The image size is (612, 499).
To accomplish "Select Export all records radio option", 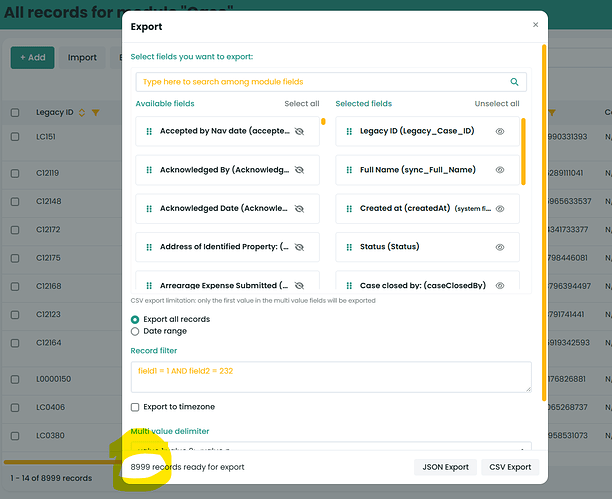I will [x=135, y=319].
